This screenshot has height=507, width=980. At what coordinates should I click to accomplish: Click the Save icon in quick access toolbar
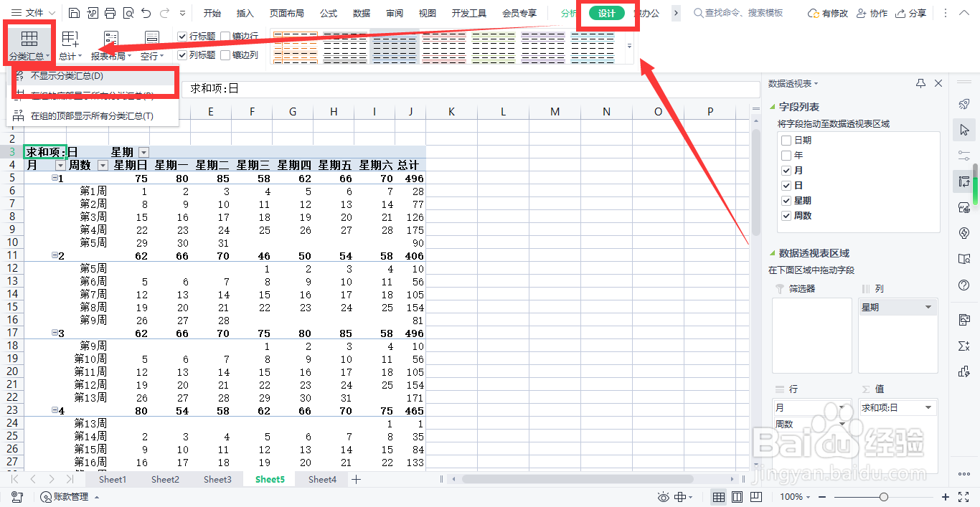(75, 13)
